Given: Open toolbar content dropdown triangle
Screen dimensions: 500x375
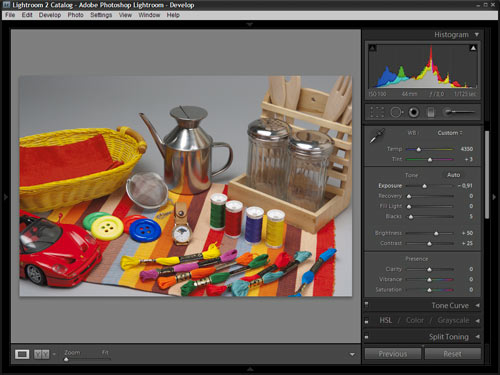Looking at the screenshot, I should [x=352, y=354].
